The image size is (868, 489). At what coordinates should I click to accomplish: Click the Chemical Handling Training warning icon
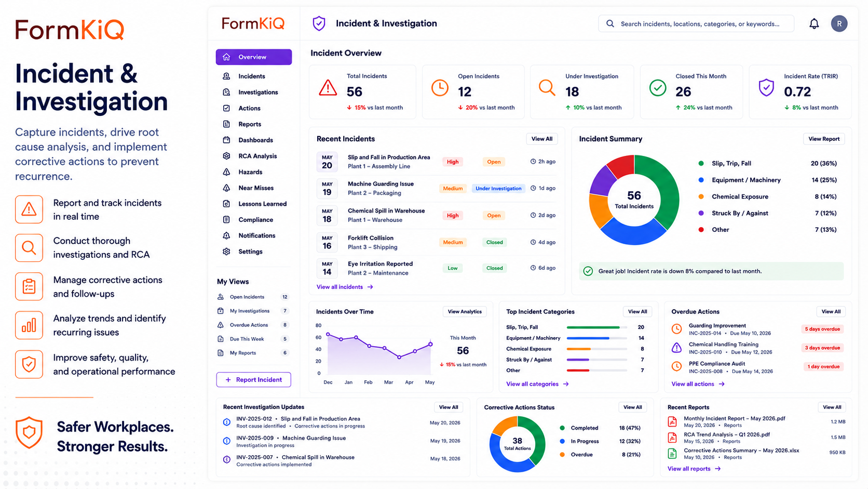[x=677, y=348]
